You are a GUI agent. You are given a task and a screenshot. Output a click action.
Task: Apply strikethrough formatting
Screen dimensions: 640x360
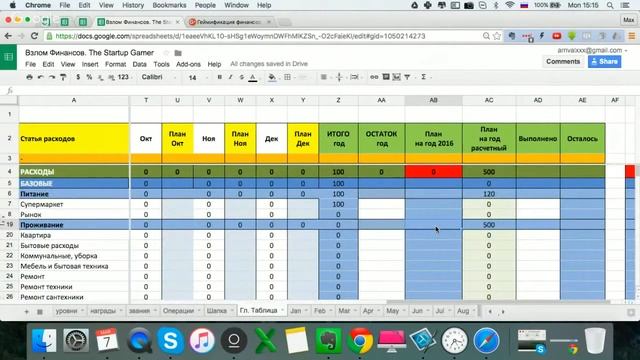click(x=242, y=77)
